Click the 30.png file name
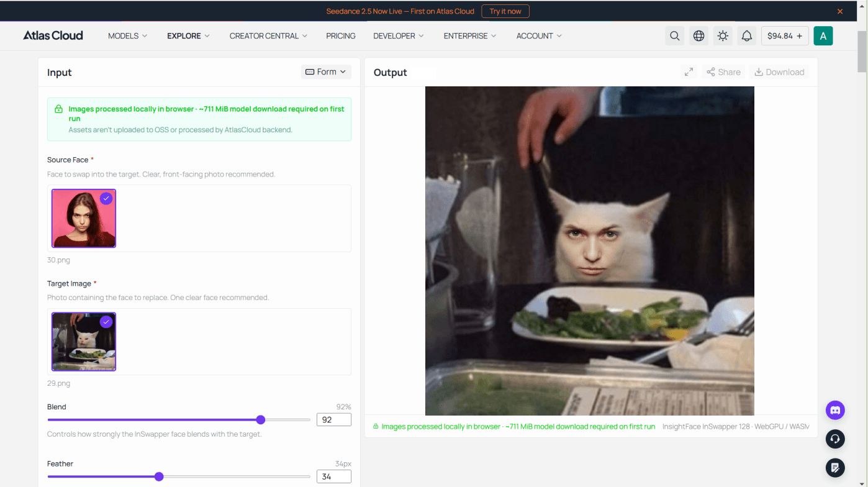 point(58,260)
